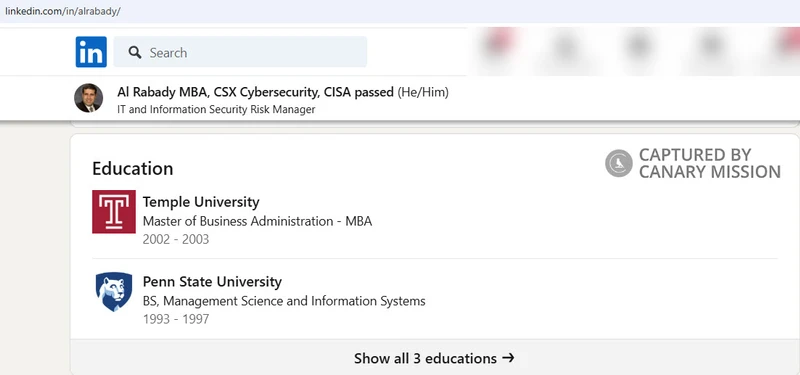Open the Penn State Nittany Lion logo
The height and width of the screenshot is (375, 800).
(114, 291)
